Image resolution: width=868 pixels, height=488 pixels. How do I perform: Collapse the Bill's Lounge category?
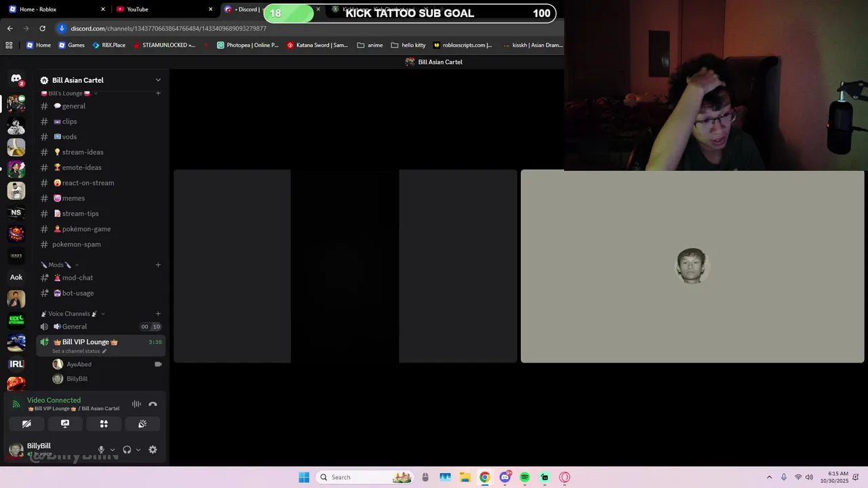click(x=68, y=93)
